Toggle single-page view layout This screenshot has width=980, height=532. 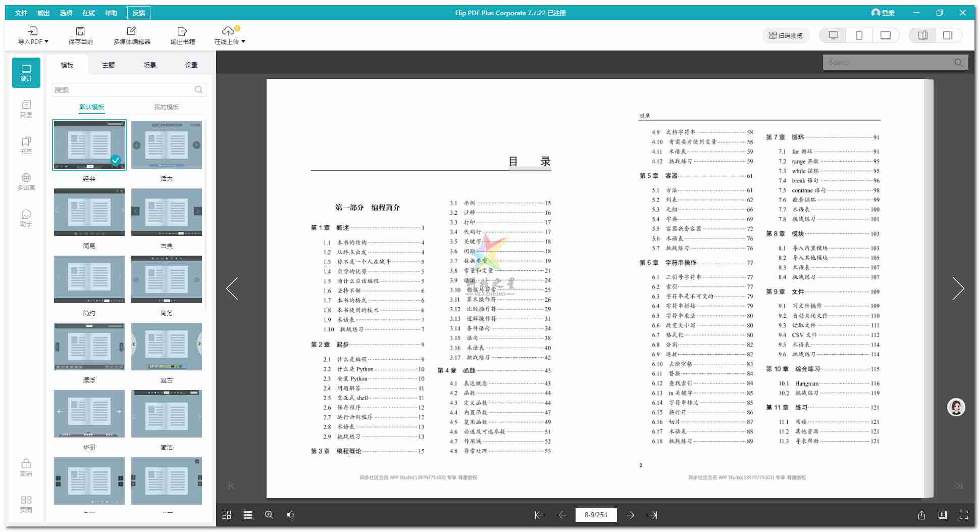(948, 35)
